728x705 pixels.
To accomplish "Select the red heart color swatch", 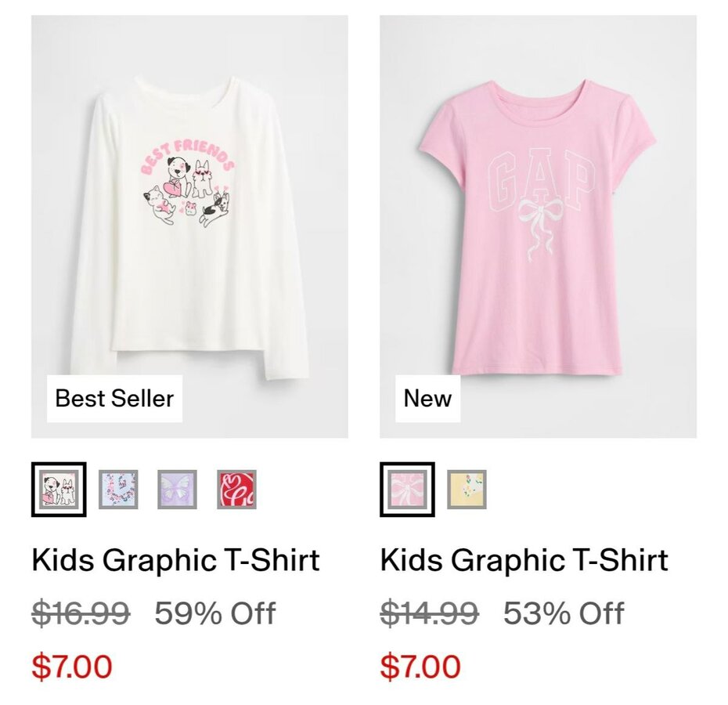I will [x=236, y=490].
